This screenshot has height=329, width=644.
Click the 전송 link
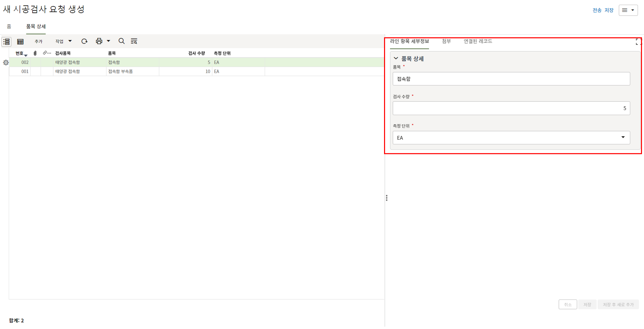597,10
